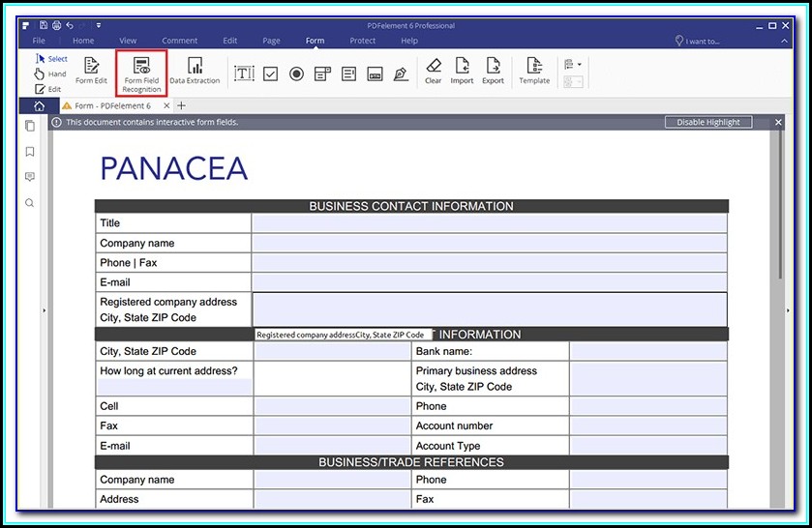Click the Account Type input field
The height and width of the screenshot is (528, 812).
click(x=648, y=446)
